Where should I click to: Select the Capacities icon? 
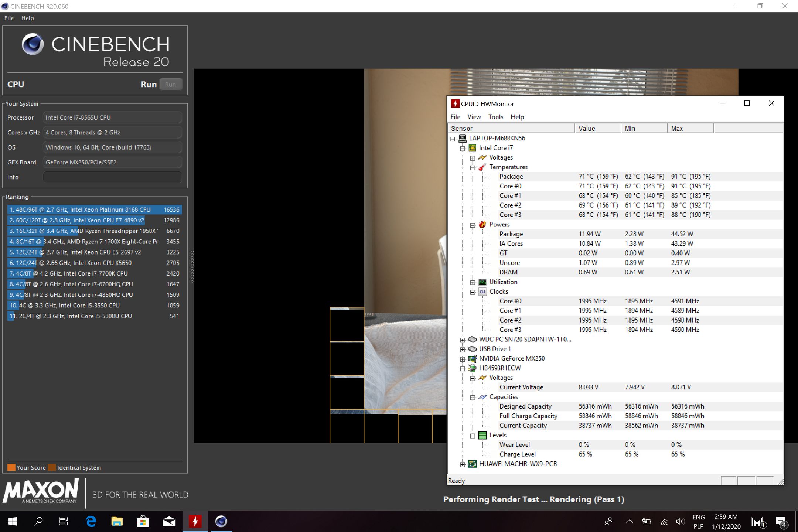pyautogui.click(x=482, y=397)
